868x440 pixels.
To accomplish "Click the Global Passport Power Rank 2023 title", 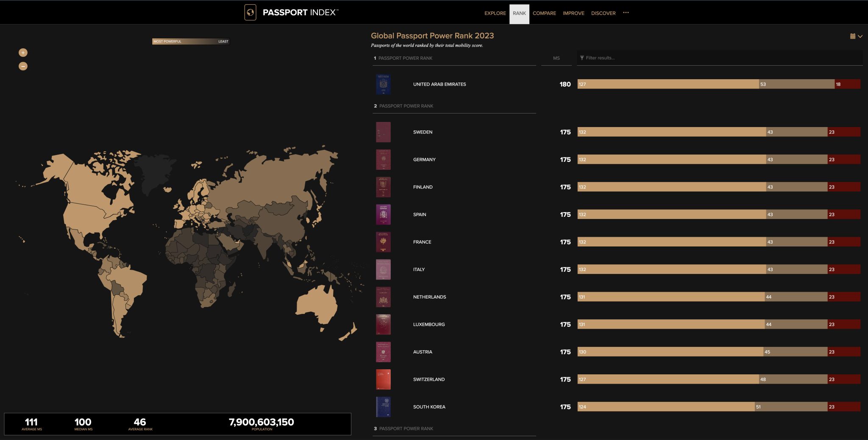I will 432,36.
